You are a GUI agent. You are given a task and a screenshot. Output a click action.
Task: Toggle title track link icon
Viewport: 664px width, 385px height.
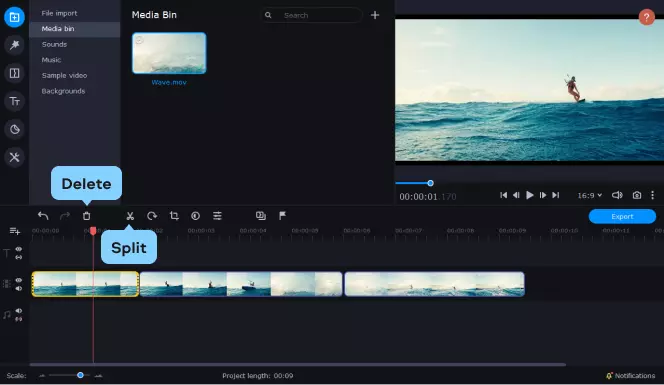click(x=19, y=257)
